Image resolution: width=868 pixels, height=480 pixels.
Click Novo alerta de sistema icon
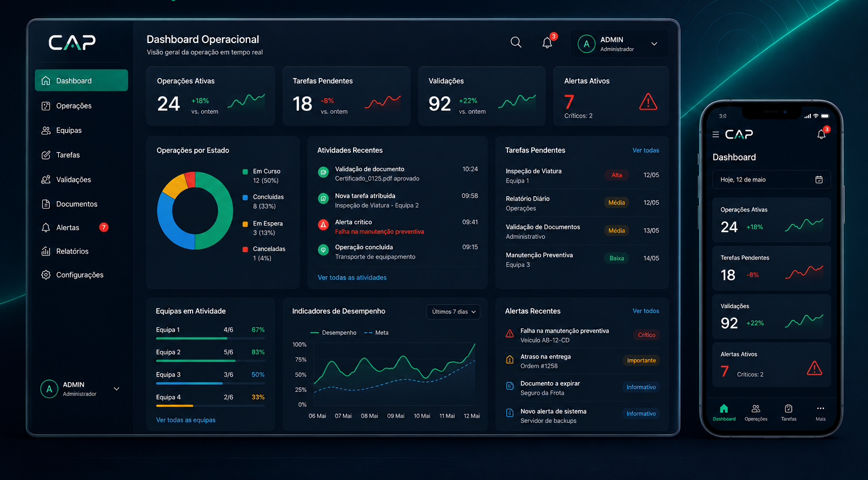point(510,413)
